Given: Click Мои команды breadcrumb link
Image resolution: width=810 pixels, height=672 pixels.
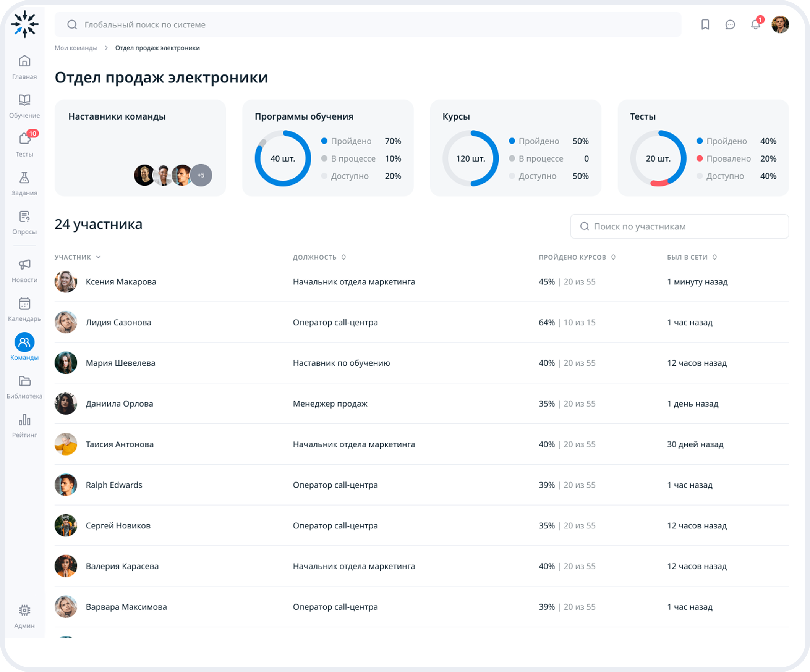Looking at the screenshot, I should pyautogui.click(x=76, y=48).
